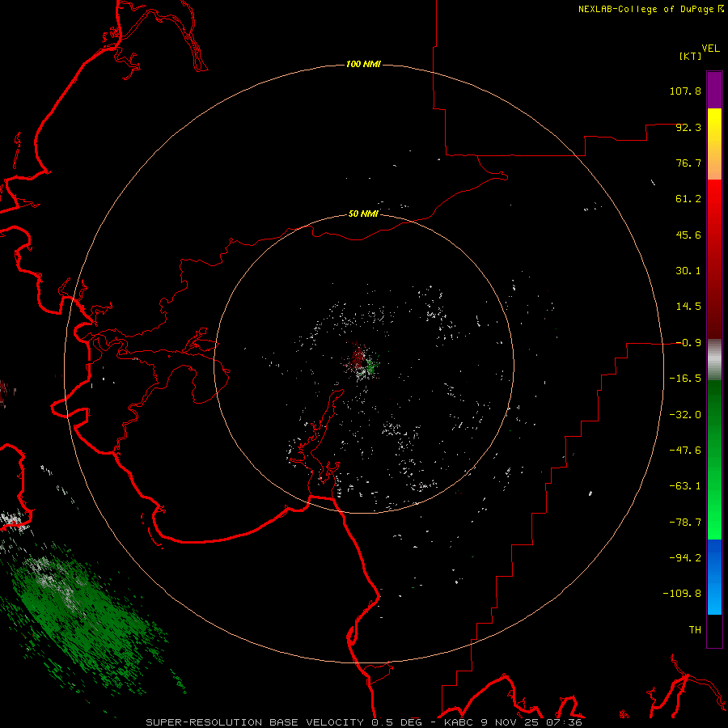Click the TH label on the legend

(x=695, y=630)
